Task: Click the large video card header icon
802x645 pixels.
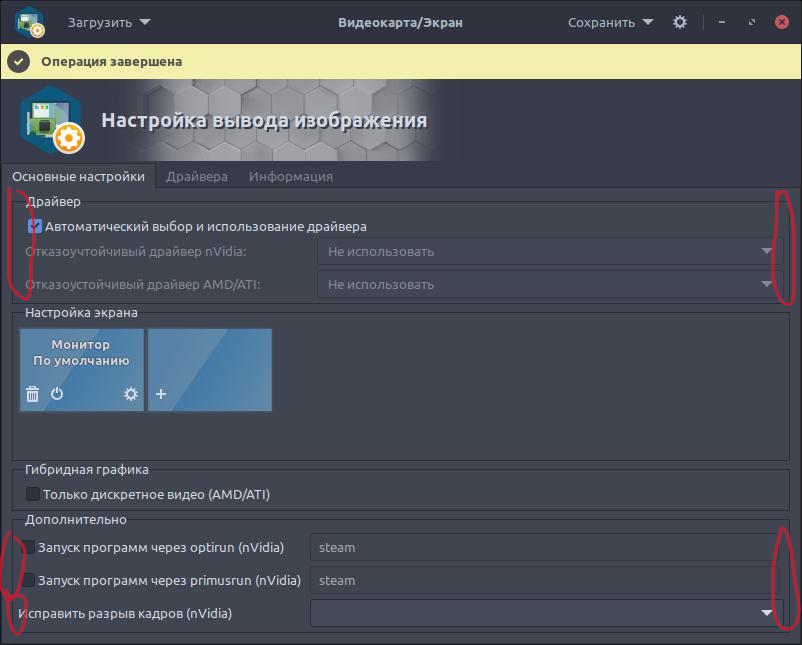Action: coord(50,121)
